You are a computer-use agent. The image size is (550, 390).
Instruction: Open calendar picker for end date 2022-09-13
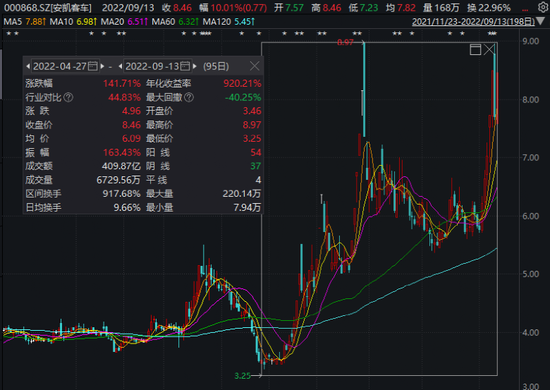pos(185,66)
